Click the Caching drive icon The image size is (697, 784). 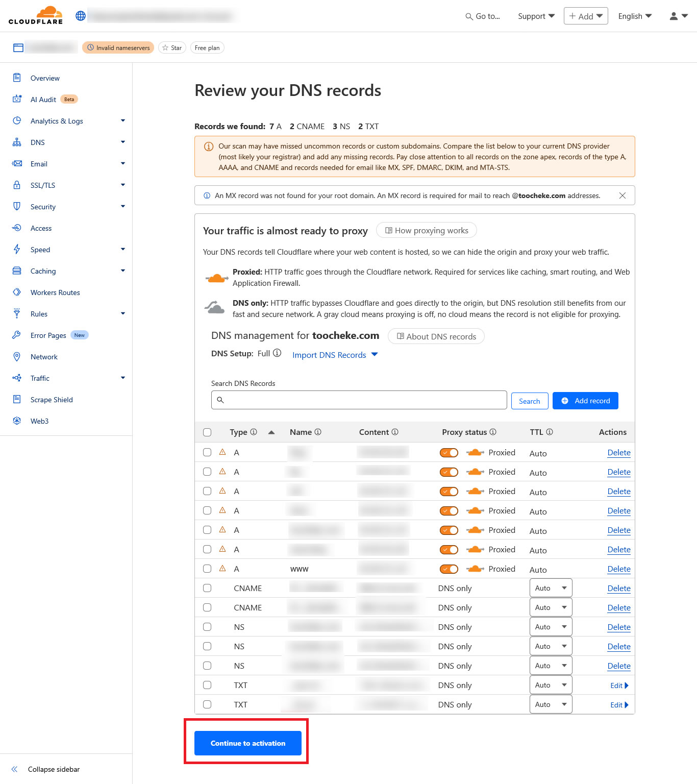point(17,271)
